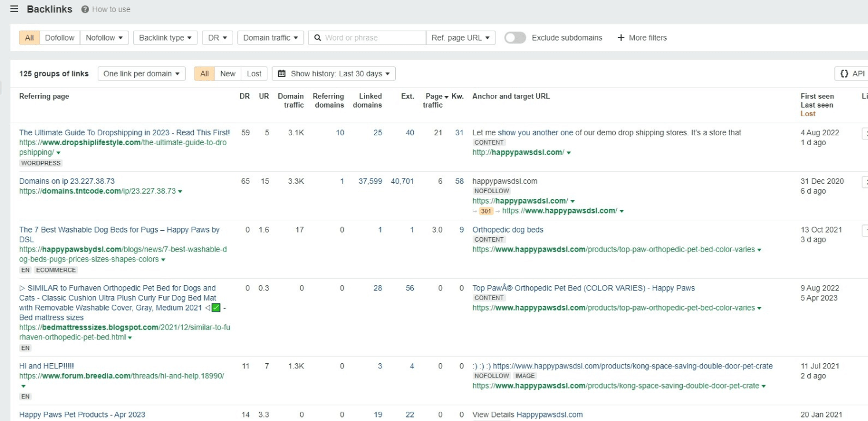Click the CONTENT badge in the dropshiplifestyle row
868x421 pixels.
click(489, 142)
